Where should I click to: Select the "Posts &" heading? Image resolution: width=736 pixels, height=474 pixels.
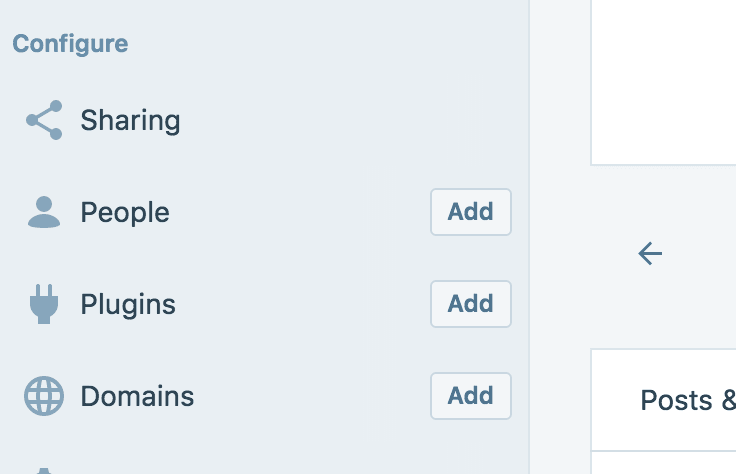click(x=688, y=400)
